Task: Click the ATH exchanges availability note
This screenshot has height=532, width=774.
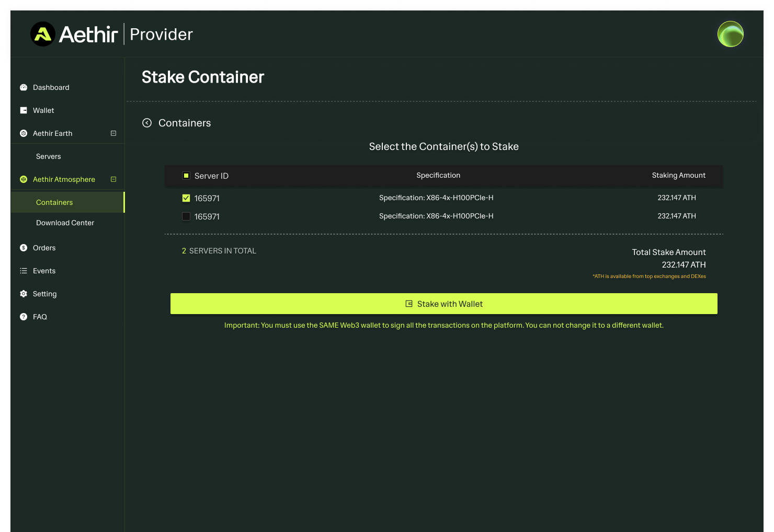Action: (x=649, y=276)
